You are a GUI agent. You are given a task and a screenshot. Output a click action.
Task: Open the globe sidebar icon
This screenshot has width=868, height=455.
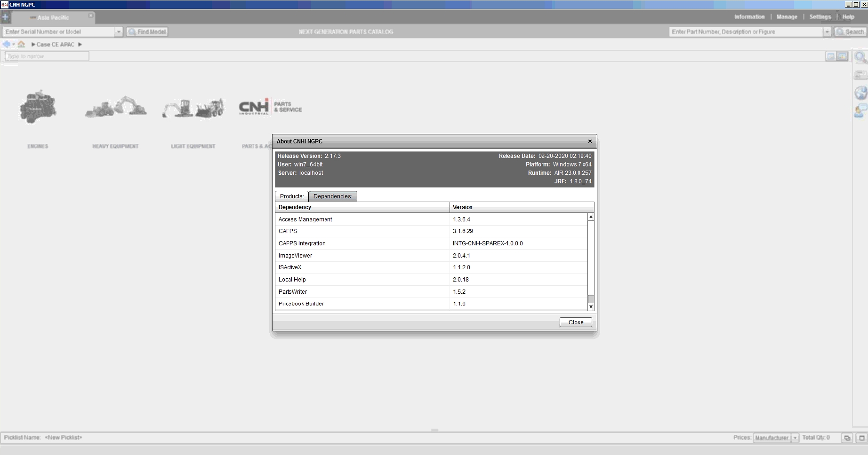click(x=861, y=93)
